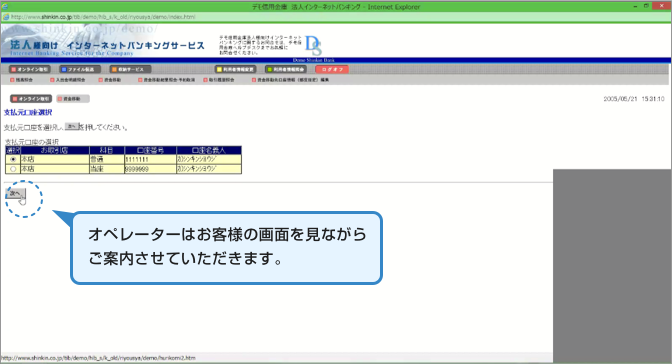Viewport: 672px width, 364px height.
Task: Click the date and time 2005/05/21 display
Action: coord(634,99)
